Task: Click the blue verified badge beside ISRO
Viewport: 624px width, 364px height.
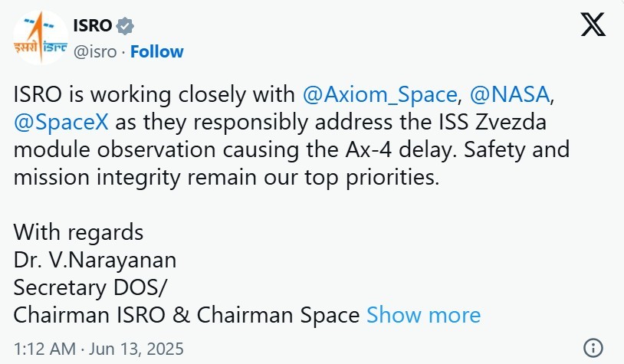Action: 125,26
